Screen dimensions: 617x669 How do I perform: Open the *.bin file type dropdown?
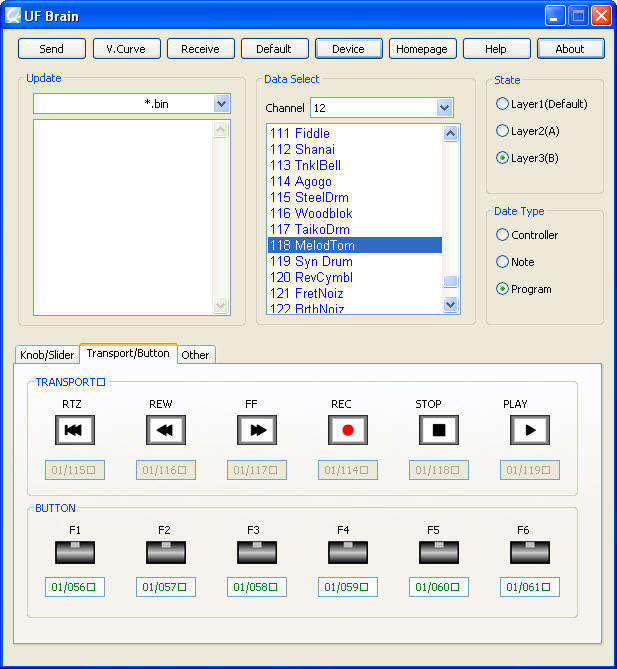221,104
